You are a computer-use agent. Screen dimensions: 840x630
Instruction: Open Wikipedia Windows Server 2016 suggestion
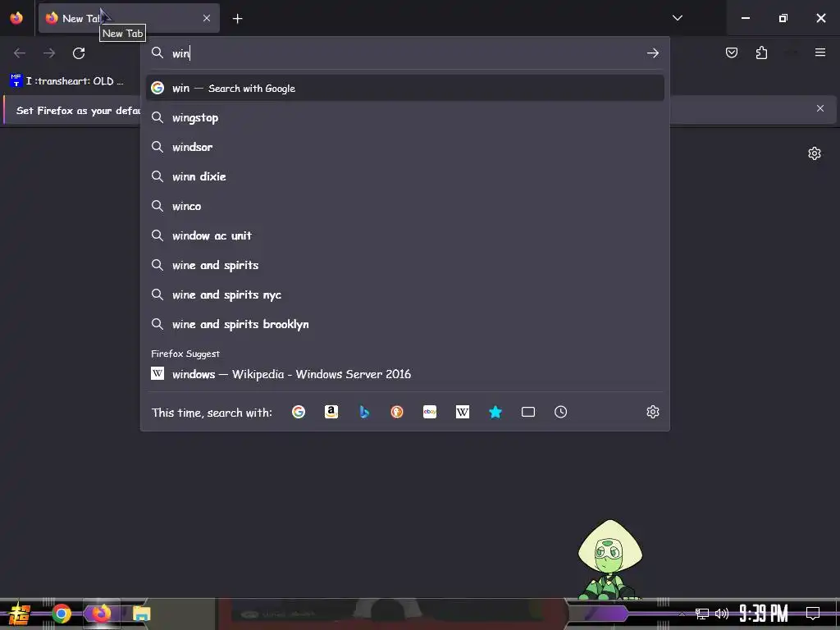coord(405,374)
